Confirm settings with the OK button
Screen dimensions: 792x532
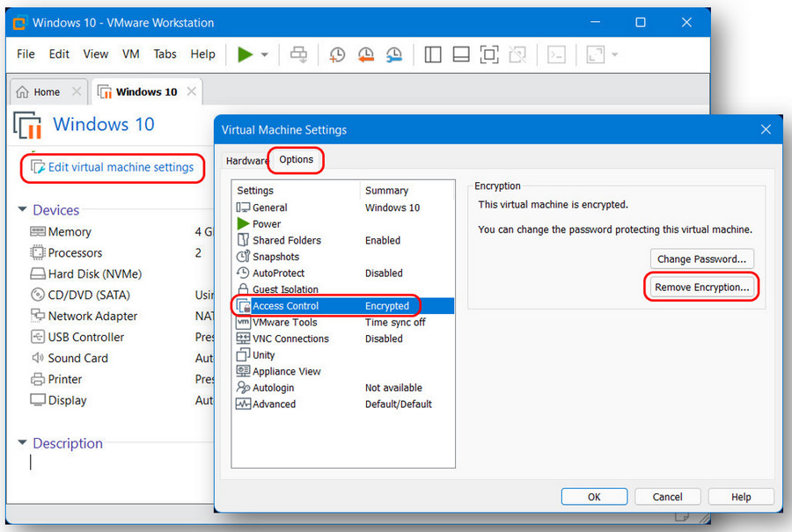(594, 497)
